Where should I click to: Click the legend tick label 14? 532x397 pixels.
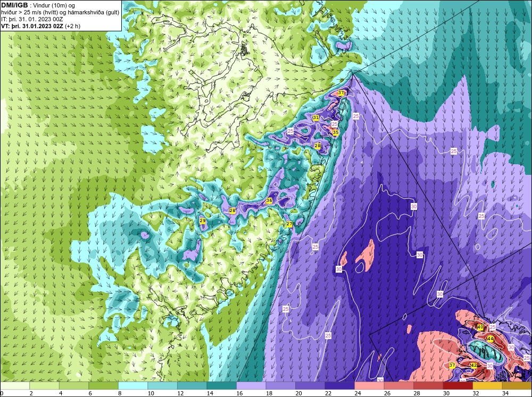pyautogui.click(x=210, y=393)
